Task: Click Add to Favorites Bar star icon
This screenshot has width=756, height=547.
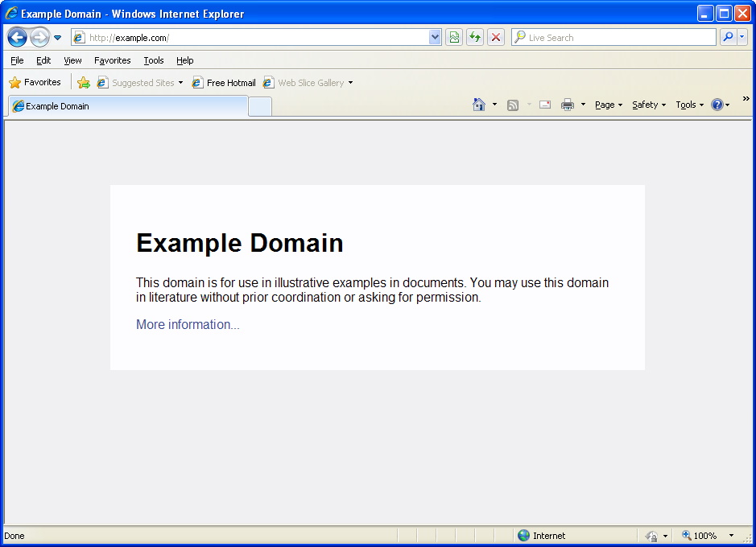Action: click(84, 82)
